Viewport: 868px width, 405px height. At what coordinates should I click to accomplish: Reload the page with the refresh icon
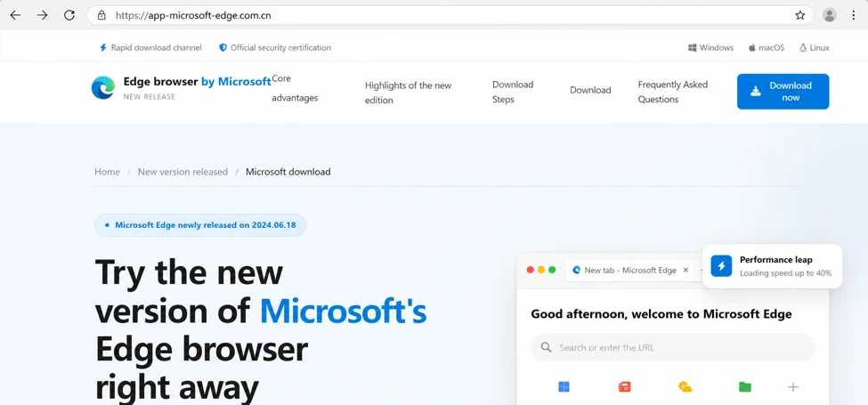tap(69, 15)
